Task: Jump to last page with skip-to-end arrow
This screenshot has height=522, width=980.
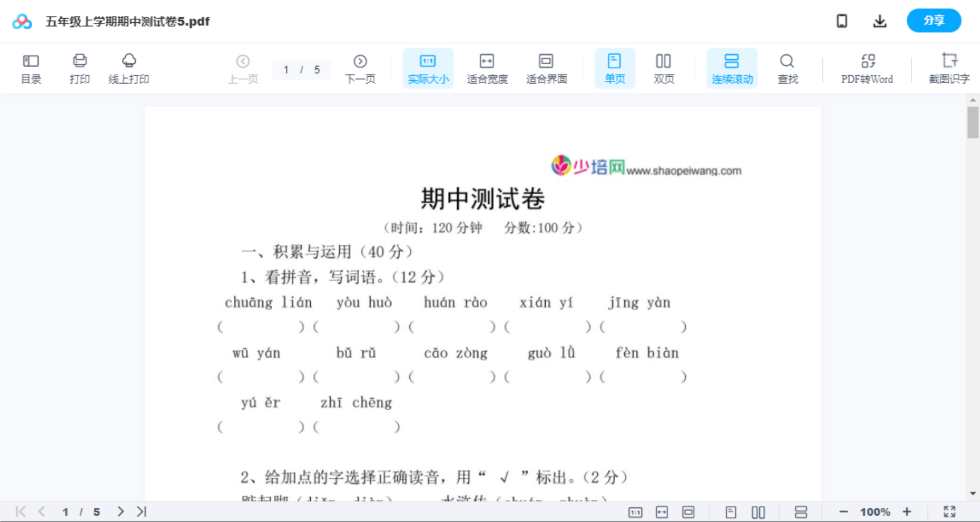Action: click(141, 511)
